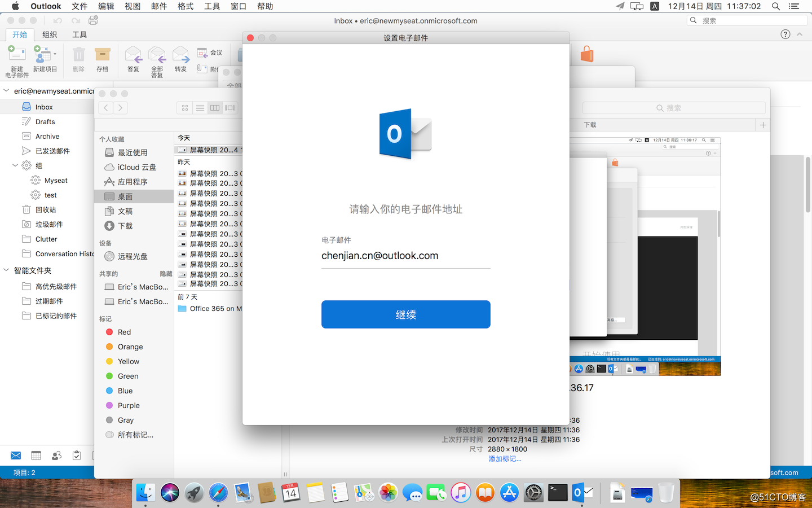Collapse the Outlook ribbon with chevron
This screenshot has width=812, height=508.
800,34
